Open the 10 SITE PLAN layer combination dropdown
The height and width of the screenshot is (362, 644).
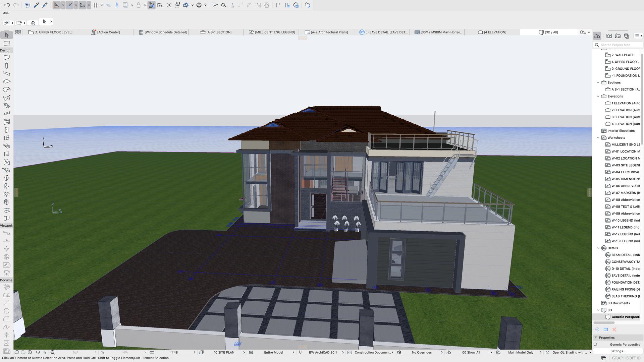click(x=224, y=353)
